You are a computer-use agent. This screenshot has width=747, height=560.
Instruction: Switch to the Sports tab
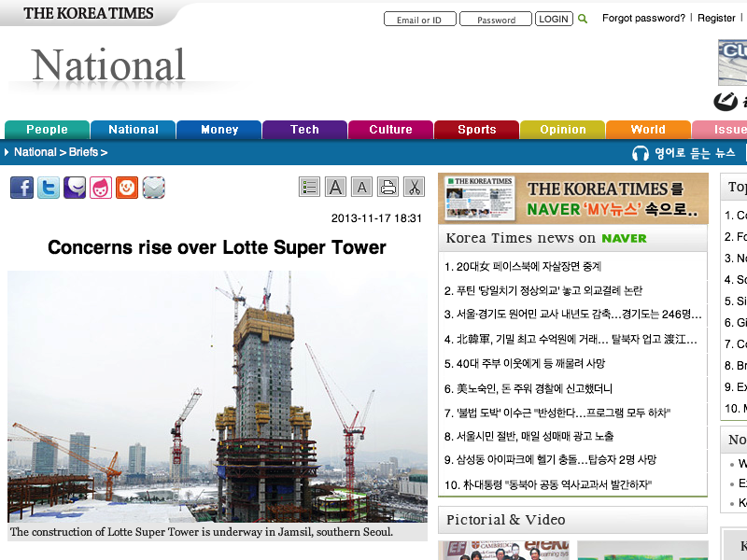tap(476, 130)
